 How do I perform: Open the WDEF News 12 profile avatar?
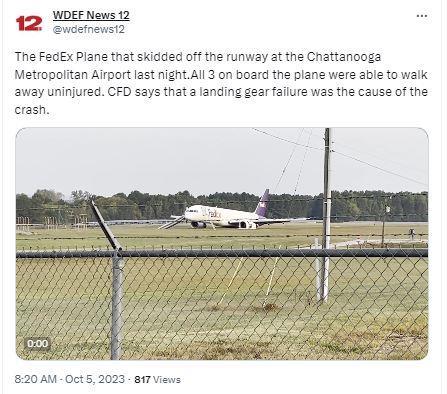(x=29, y=23)
